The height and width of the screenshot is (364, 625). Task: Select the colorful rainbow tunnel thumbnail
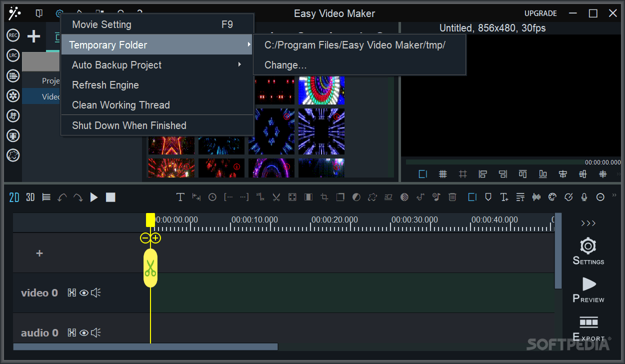tap(321, 90)
